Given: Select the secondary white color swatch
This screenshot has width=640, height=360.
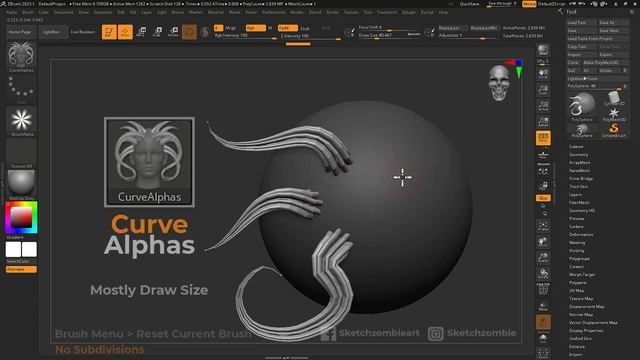Looking at the screenshot, I should click(x=13, y=249).
